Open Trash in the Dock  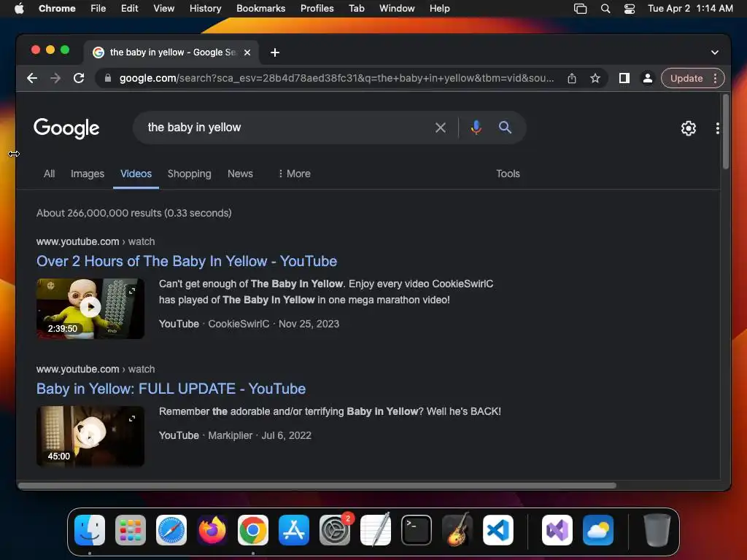(657, 530)
